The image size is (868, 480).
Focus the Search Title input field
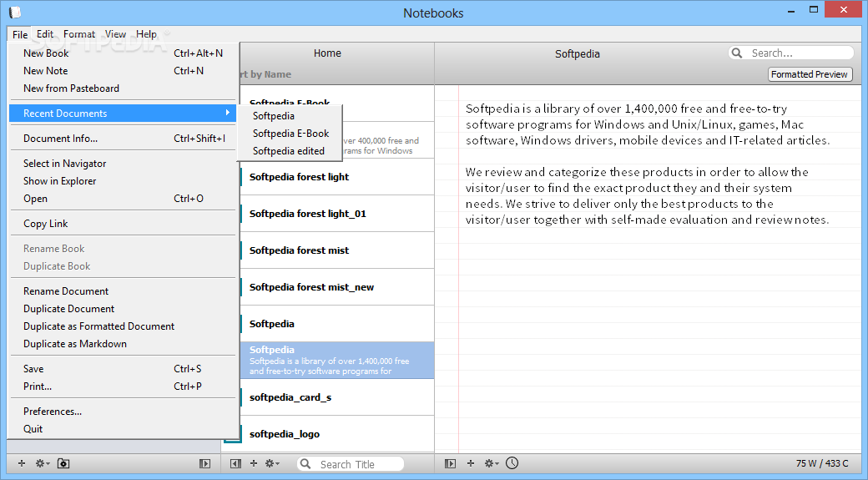pos(351,464)
